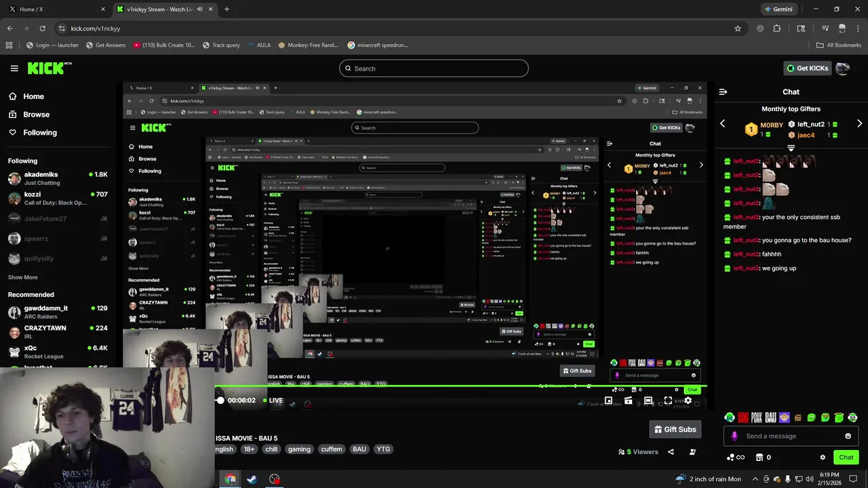Open Browse in the sidebar

click(x=29, y=115)
